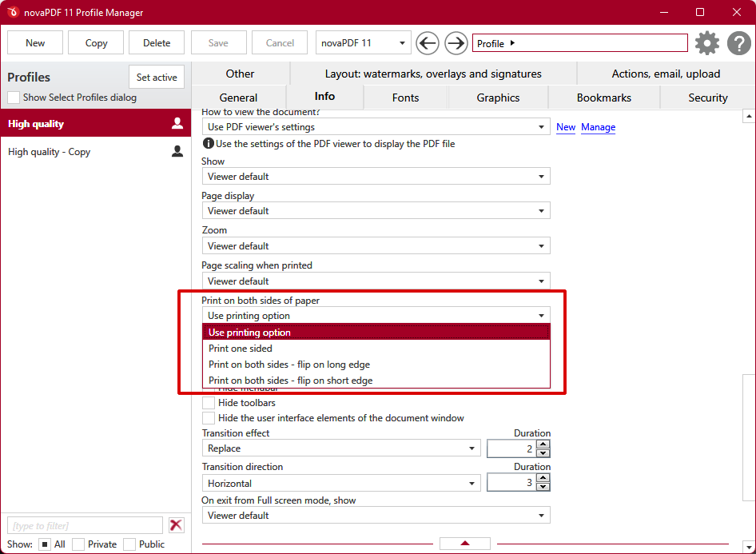The width and height of the screenshot is (756, 554).
Task: Click the Manage link
Action: [x=598, y=127]
